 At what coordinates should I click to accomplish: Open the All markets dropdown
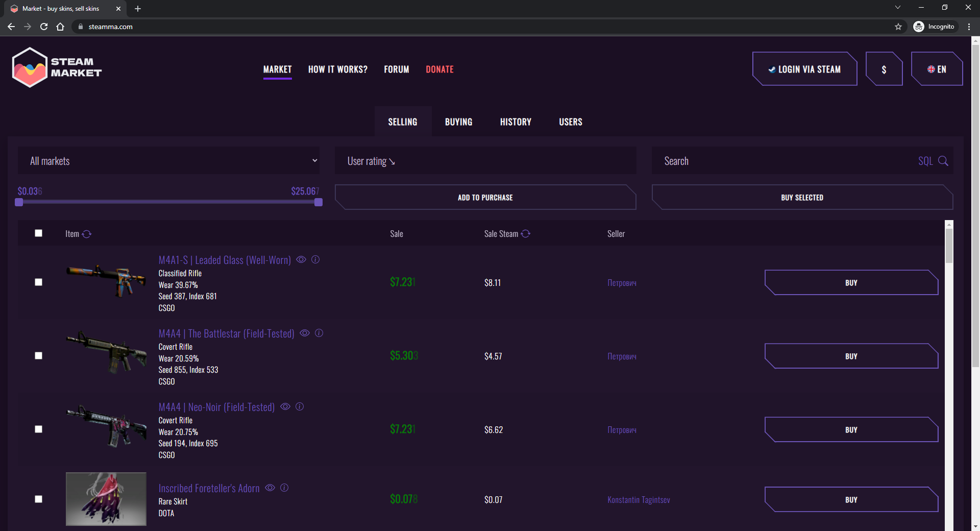pos(168,161)
